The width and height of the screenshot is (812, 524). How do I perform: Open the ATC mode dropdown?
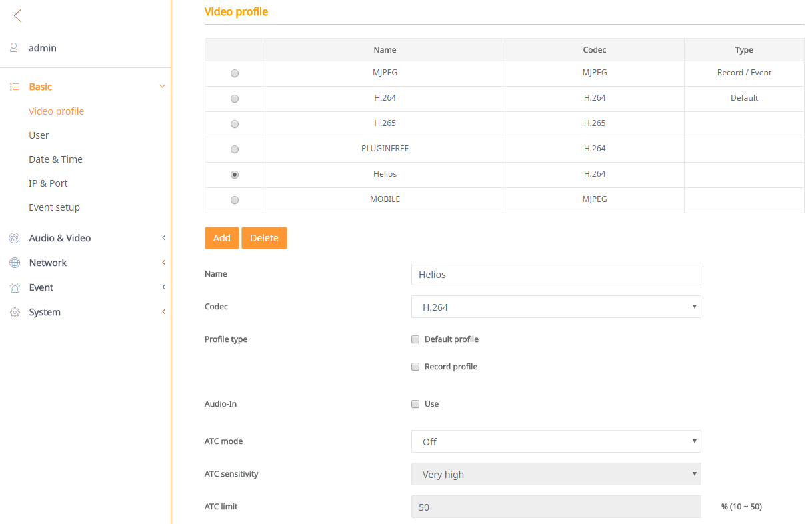[x=556, y=441]
